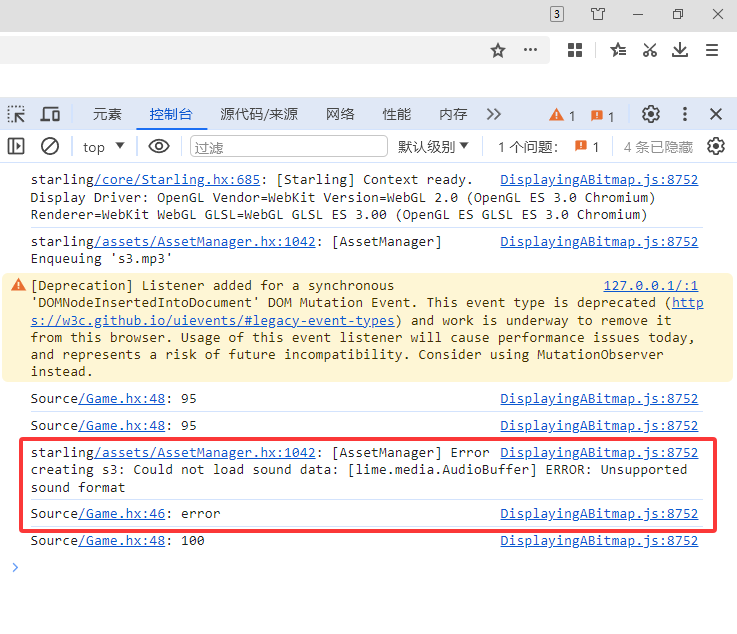The width and height of the screenshot is (737, 634).
Task: Switch to the 元素 tab
Action: click(x=107, y=114)
